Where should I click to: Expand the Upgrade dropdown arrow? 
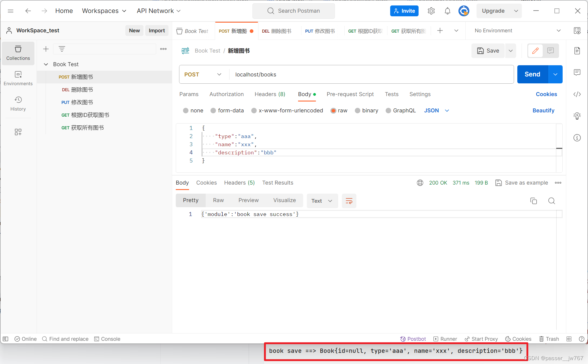pyautogui.click(x=516, y=11)
